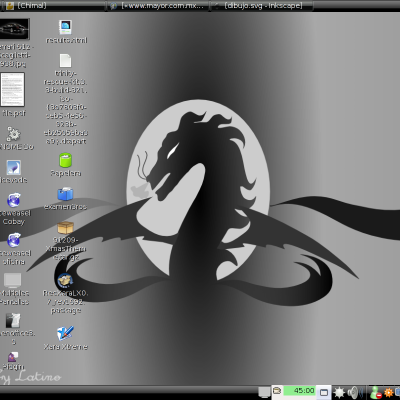This screenshot has height=400, width=400.
Task: Switch to the www.mayor.com.mx browser window
Action: [x=157, y=5]
